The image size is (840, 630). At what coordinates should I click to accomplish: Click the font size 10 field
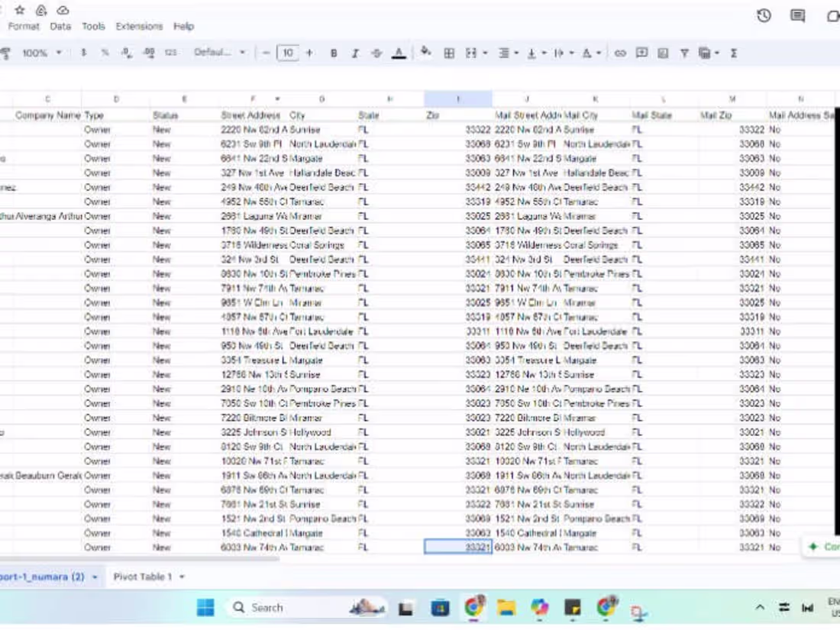tap(288, 53)
